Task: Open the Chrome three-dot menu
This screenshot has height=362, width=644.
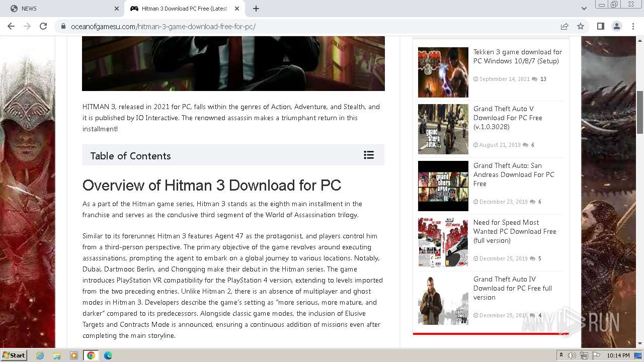Action: coord(633,26)
